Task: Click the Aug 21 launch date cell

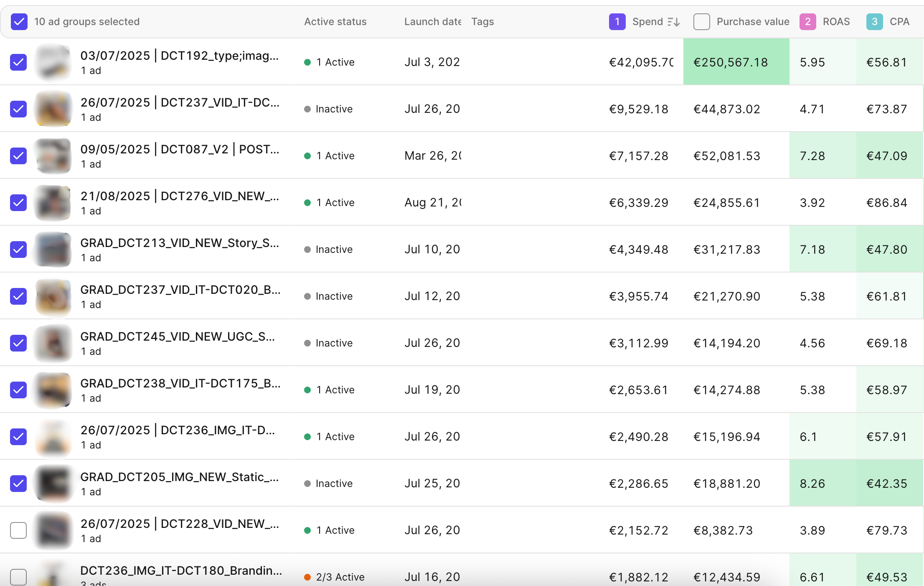Action: [x=433, y=203]
